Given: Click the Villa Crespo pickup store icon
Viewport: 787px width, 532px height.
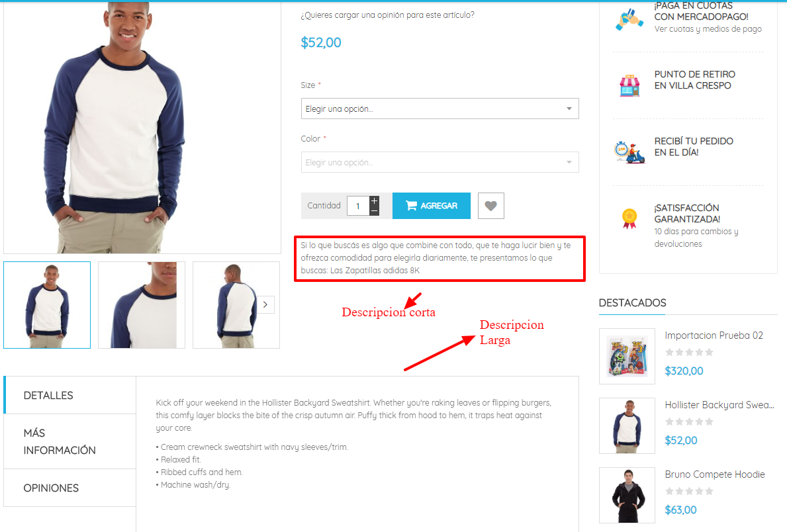Looking at the screenshot, I should point(629,85).
